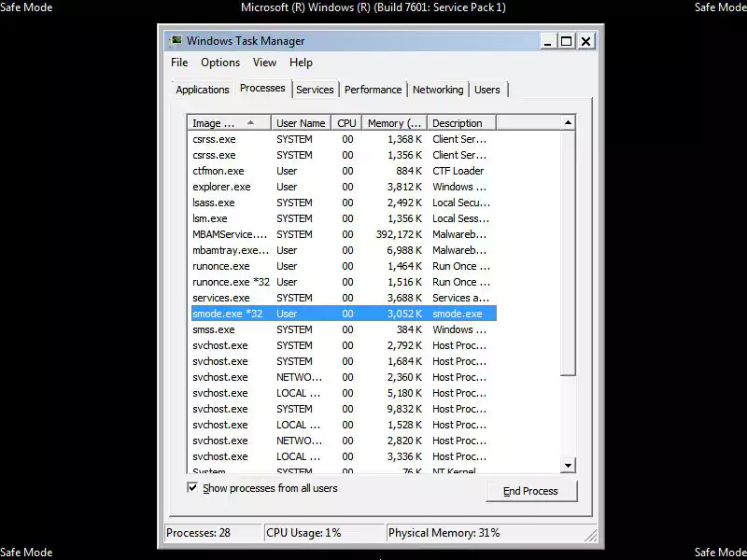Viewport: 747px width, 560px height.
Task: Click the scroll down arrow of process list
Action: tap(568, 465)
